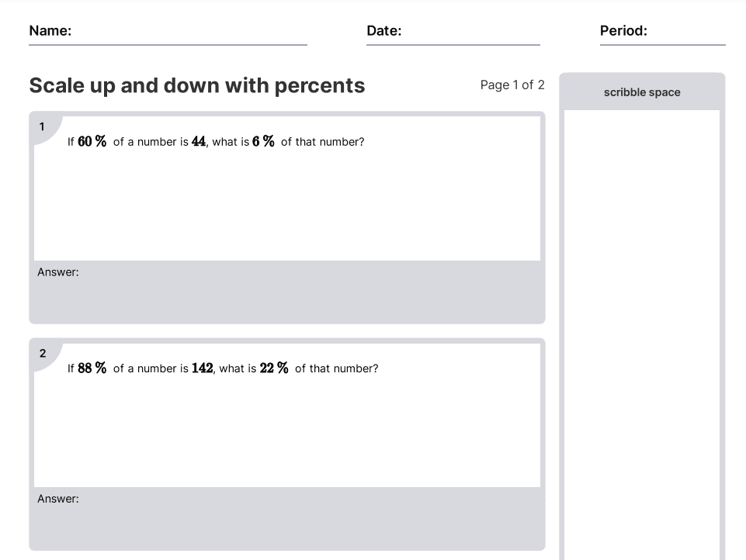Click the blank work area of problem 1

coord(287,205)
